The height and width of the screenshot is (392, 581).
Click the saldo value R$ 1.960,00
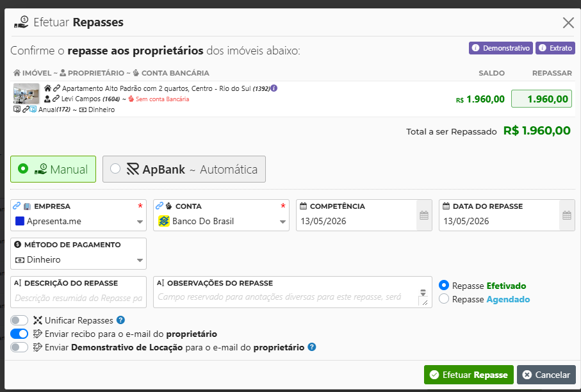tap(480, 99)
